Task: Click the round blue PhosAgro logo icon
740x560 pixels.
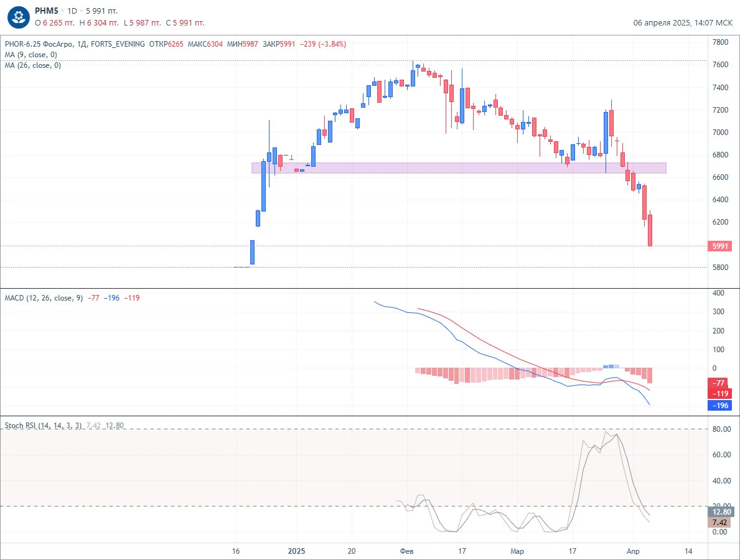Action: pyautogui.click(x=19, y=17)
